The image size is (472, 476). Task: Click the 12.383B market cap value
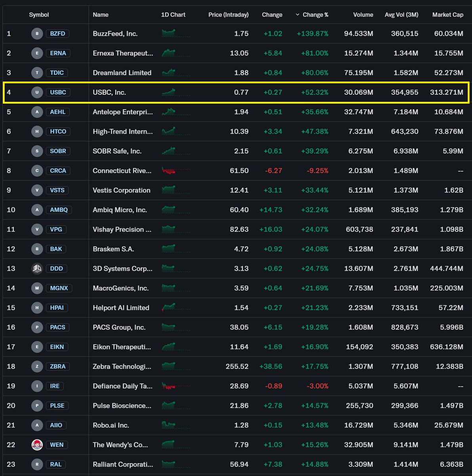449,367
